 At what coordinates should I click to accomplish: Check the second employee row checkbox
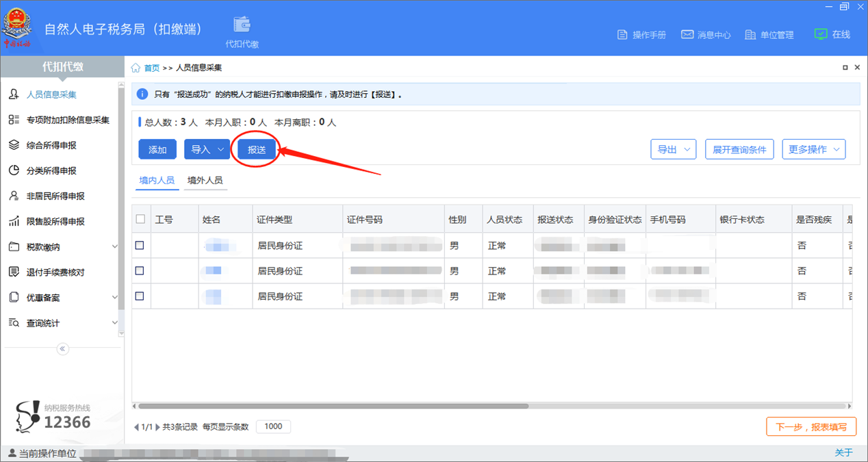click(140, 270)
